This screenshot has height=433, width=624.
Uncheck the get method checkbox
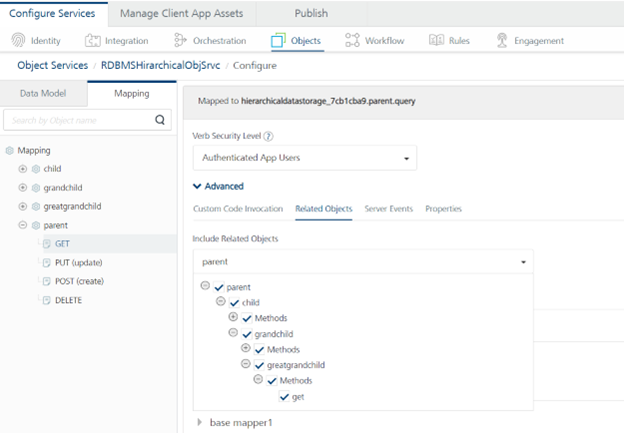(x=284, y=397)
